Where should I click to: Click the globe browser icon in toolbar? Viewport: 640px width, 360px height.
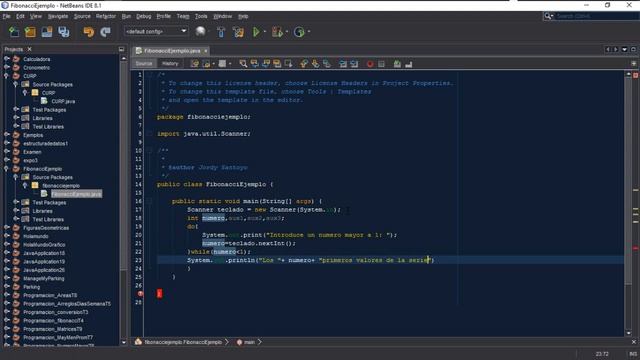[x=200, y=31]
